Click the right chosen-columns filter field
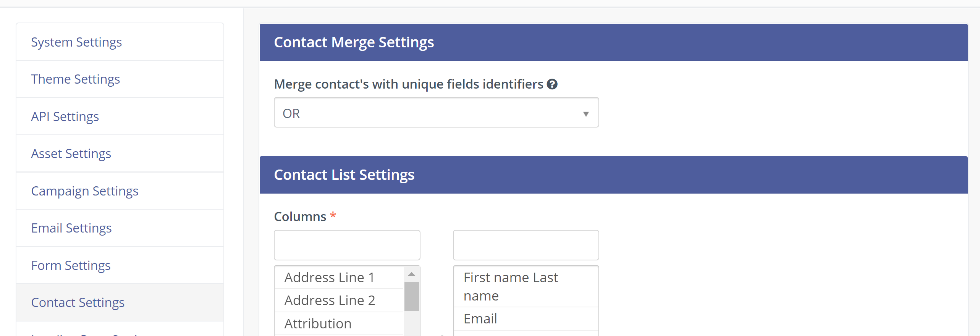The width and height of the screenshot is (980, 336). [x=526, y=245]
